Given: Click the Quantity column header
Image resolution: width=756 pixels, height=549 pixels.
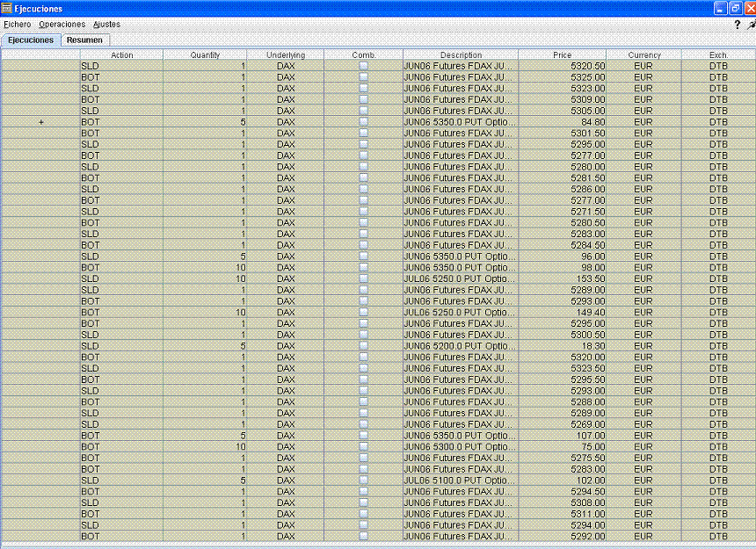Looking at the screenshot, I should [x=204, y=55].
